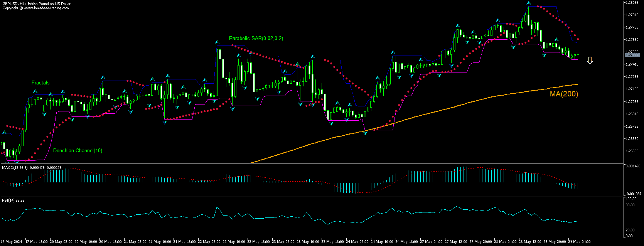The image size is (644, 246).
Task: Select the orange MA(200) label
Action: pyautogui.click(x=564, y=94)
